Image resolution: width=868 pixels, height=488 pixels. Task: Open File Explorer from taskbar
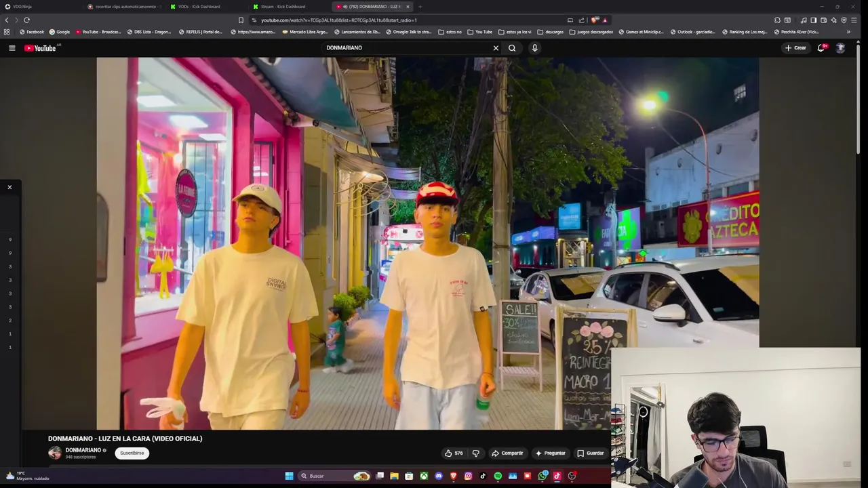(x=394, y=476)
